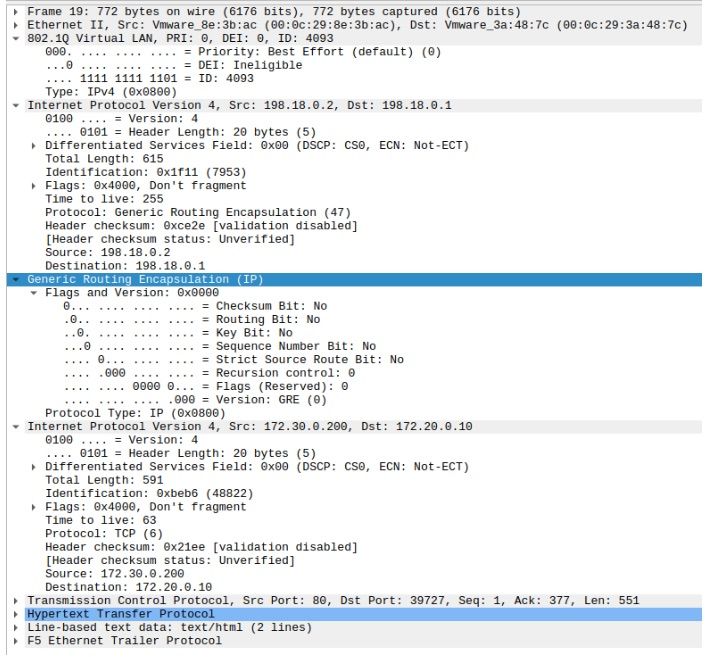Collapse Generic Routing Encapsulation node
Viewport: 716px width, 657px height.
pyautogui.click(x=16, y=279)
